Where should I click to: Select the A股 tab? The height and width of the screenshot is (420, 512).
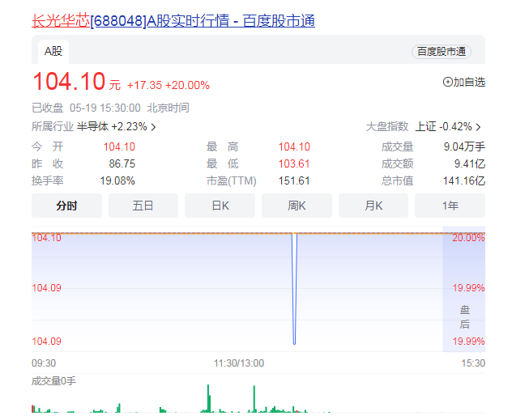click(53, 51)
